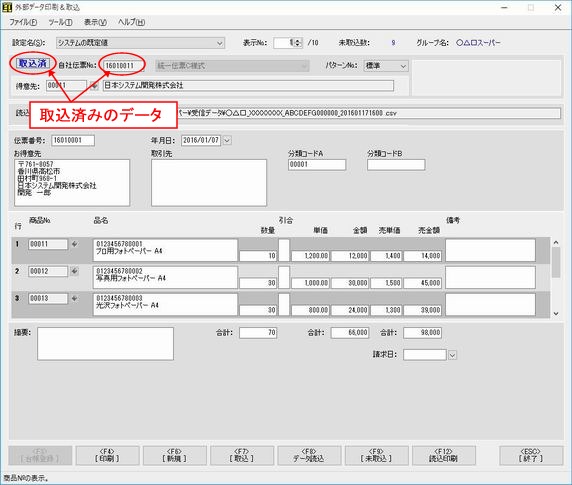Click the 取引先 text box
This screenshot has height=485, width=572.
pyautogui.click(x=209, y=183)
